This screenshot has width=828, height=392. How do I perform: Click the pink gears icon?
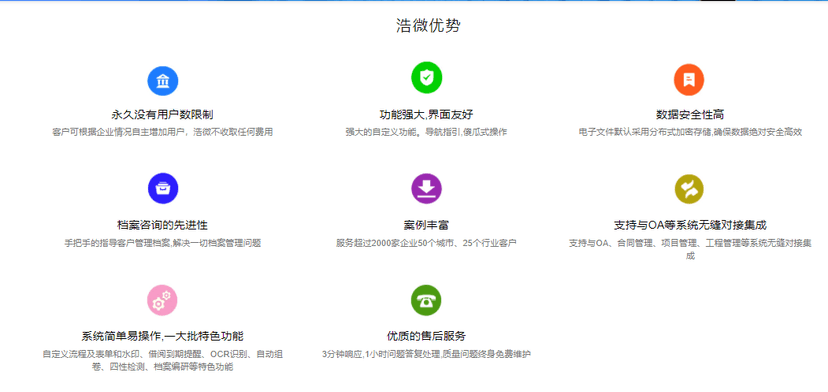(x=162, y=300)
